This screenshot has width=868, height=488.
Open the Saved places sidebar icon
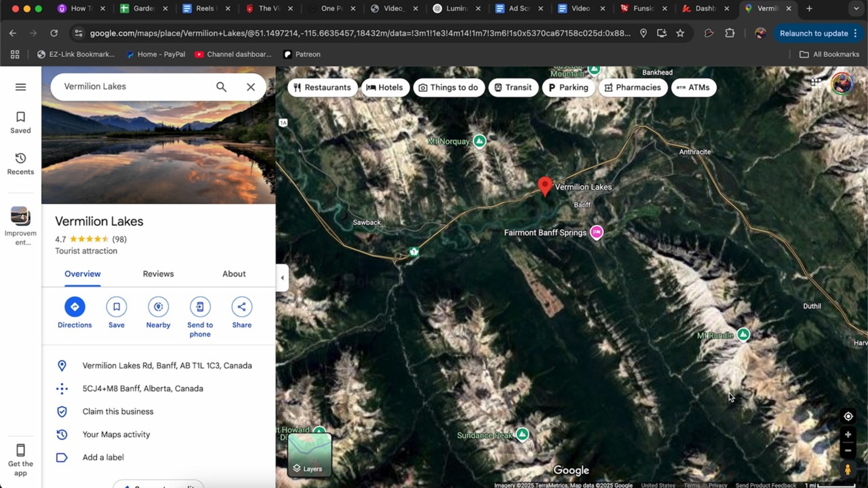(x=20, y=123)
